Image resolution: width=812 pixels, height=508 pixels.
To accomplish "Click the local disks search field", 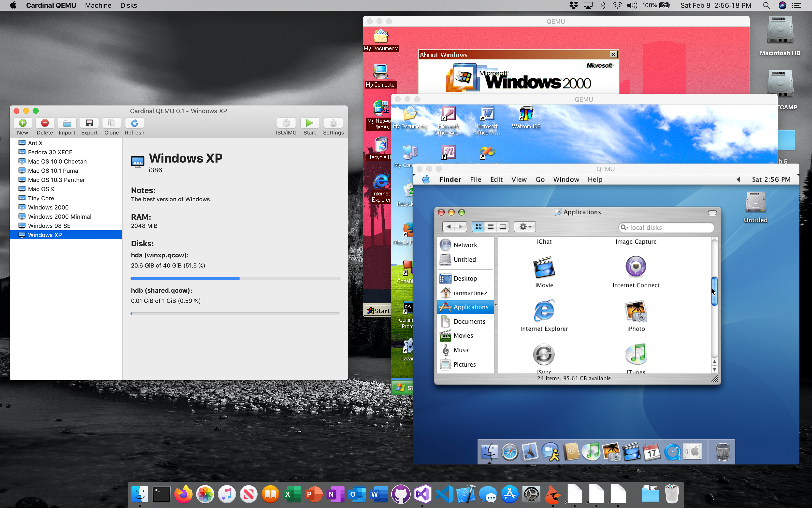I will (666, 227).
